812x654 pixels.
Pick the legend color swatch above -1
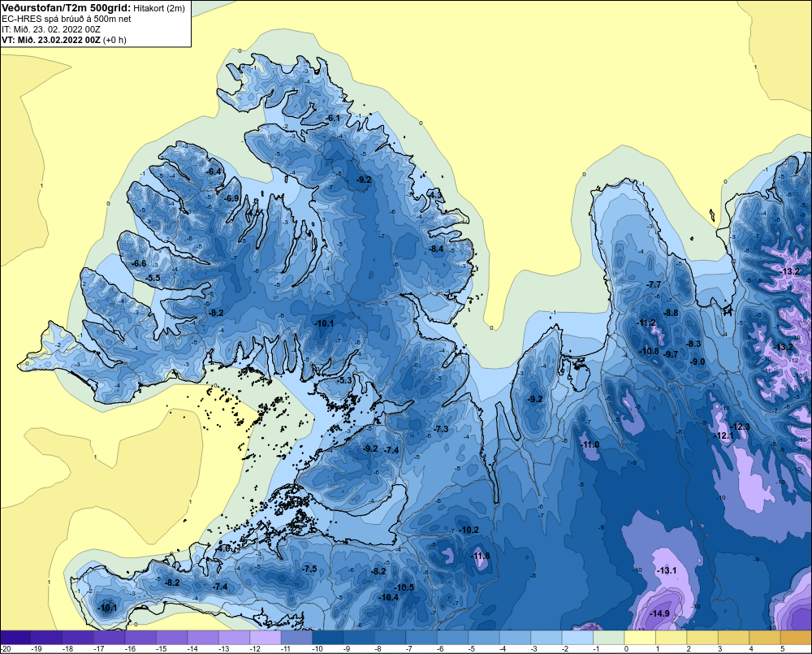608,638
